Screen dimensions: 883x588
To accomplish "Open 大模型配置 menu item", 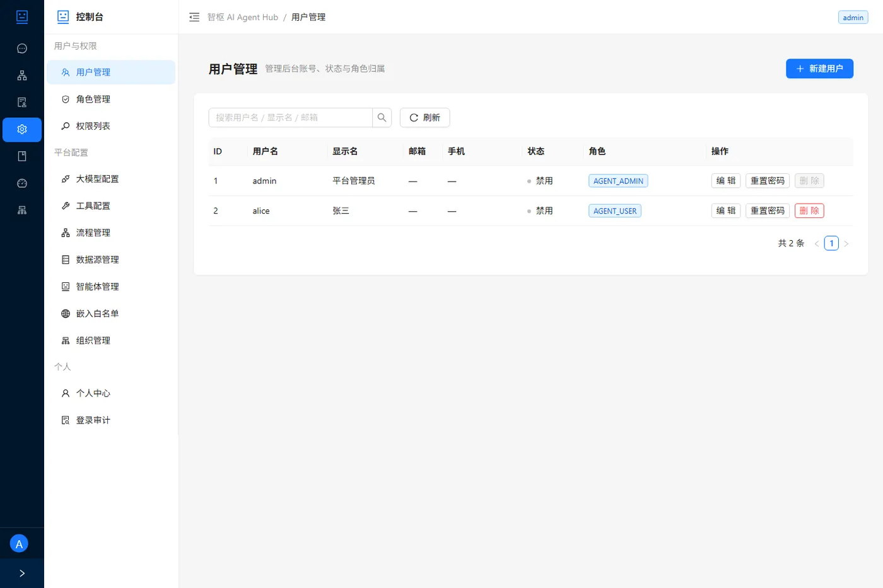I will (111, 179).
